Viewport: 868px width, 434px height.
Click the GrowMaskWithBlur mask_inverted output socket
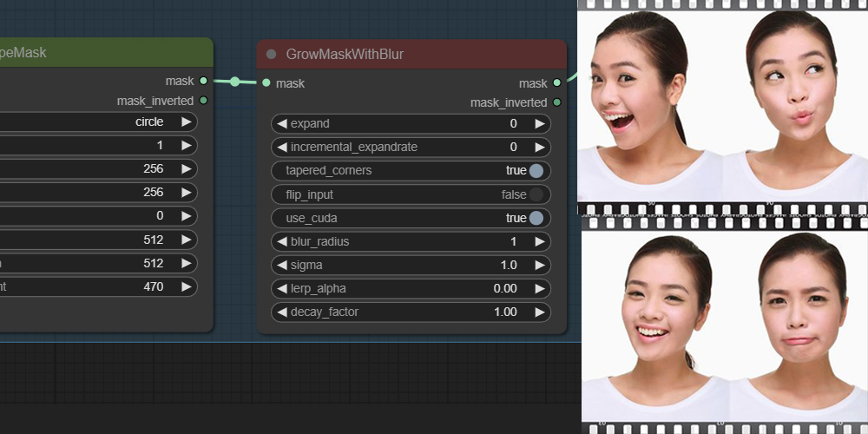(557, 102)
